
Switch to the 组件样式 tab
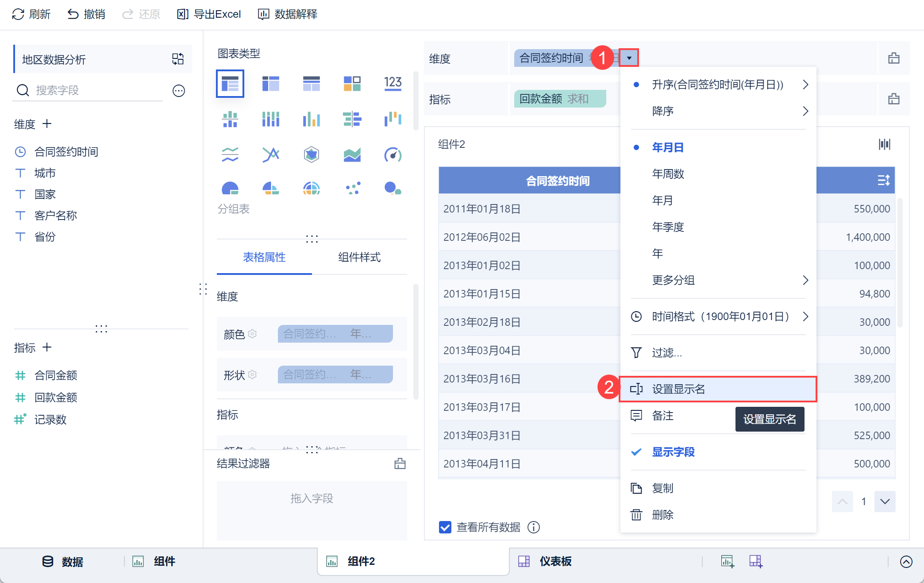click(359, 257)
